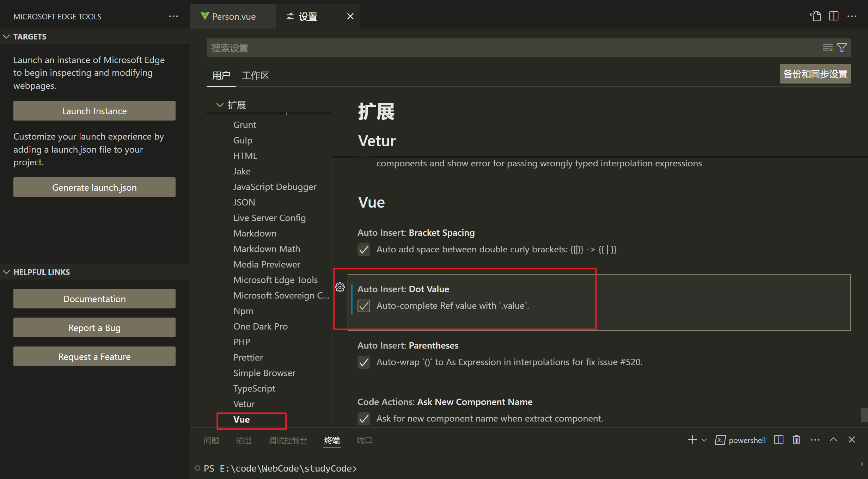Click the Launch Instance button
Screen dimensions: 868x479
coord(94,111)
